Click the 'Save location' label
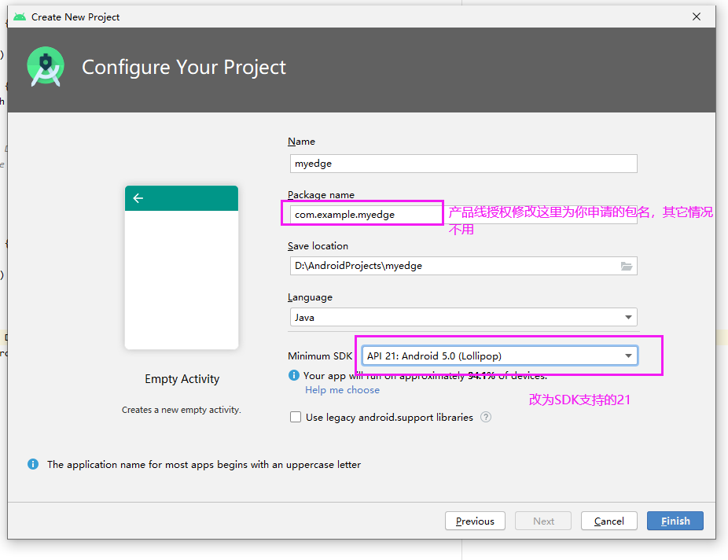Image resolution: width=728 pixels, height=560 pixels. (x=318, y=246)
